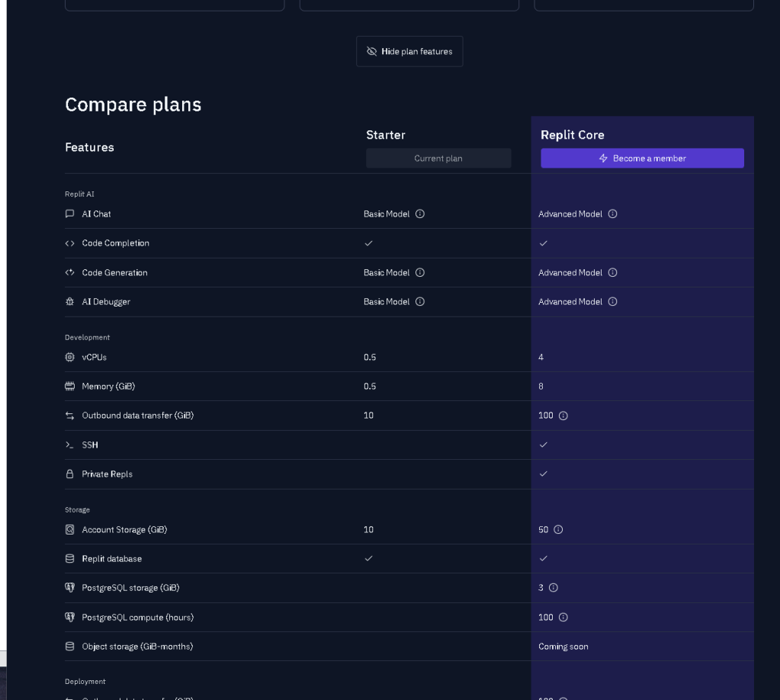Open info icon beside Starter AI Chat Basic Model

pos(420,214)
